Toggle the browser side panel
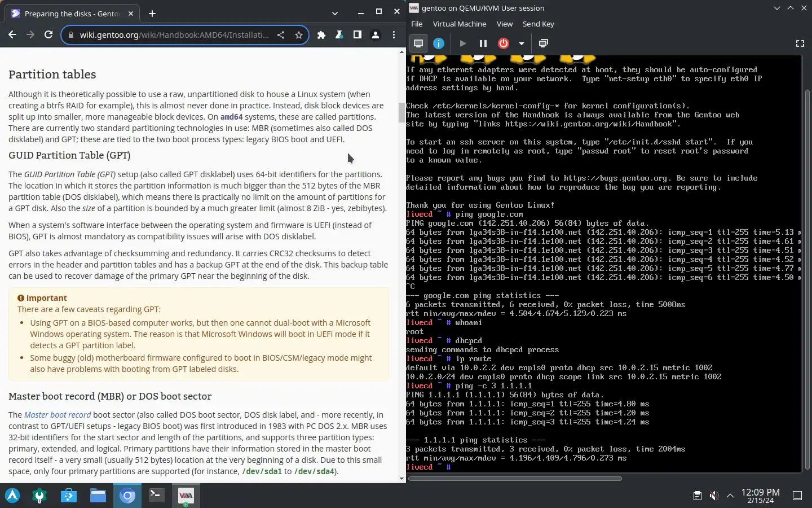Screen dimensions: 812x508 tap(358, 35)
